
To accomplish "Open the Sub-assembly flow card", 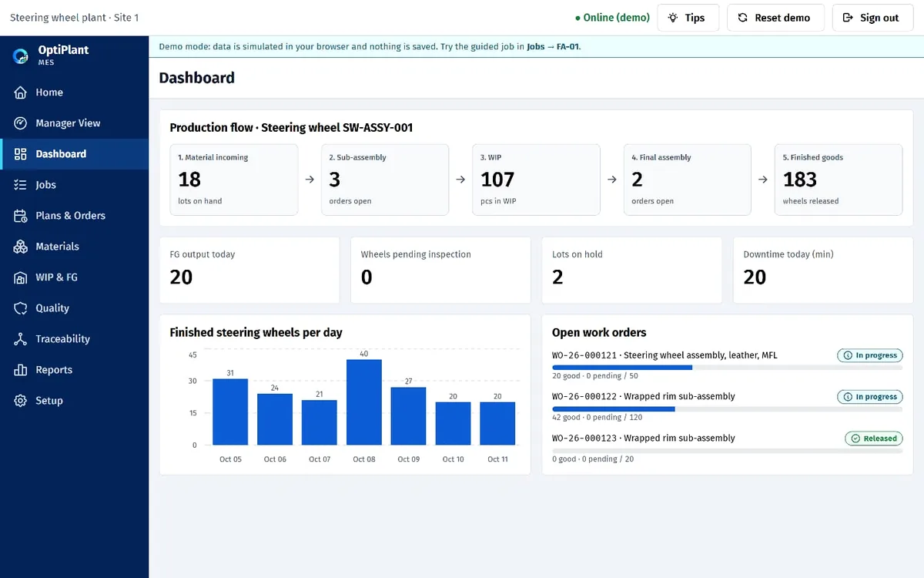I will click(x=385, y=180).
